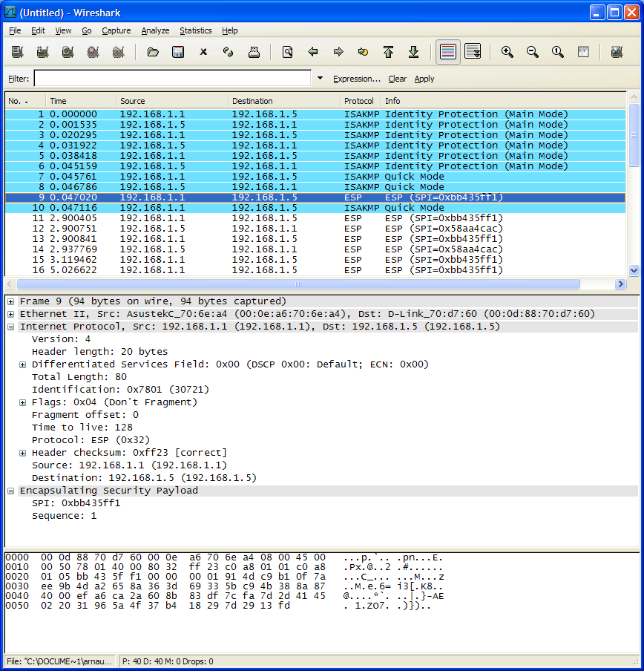Stop the running capture
The image size is (644, 671).
click(x=93, y=52)
